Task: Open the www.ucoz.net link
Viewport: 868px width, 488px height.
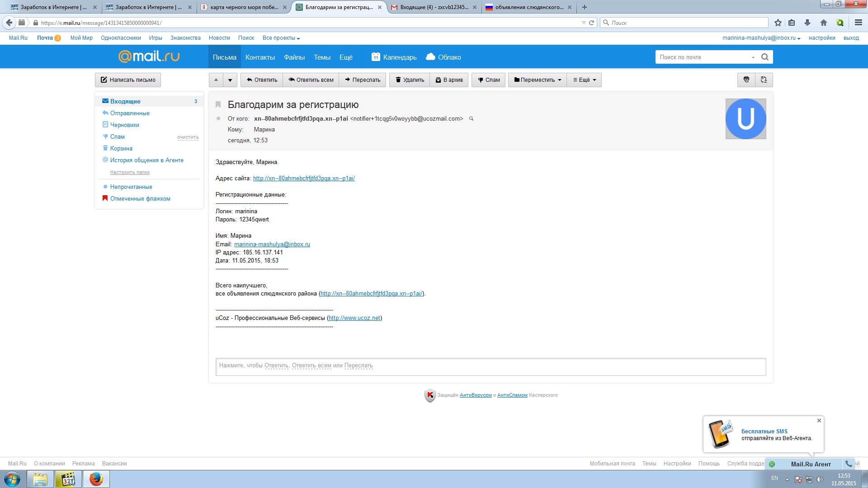Action: click(354, 318)
